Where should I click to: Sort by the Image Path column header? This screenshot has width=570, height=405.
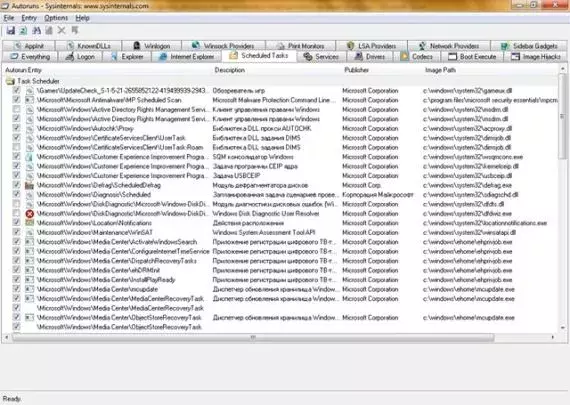coord(490,70)
